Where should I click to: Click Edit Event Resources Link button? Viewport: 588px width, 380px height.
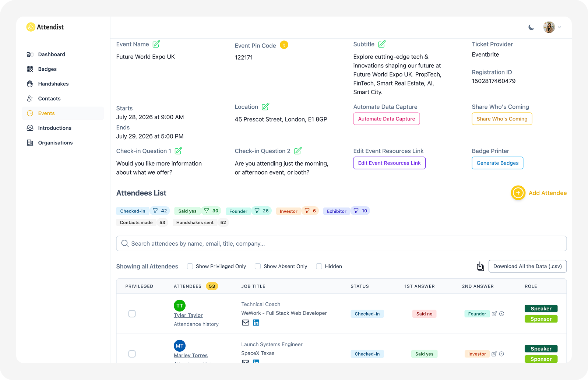(x=389, y=163)
